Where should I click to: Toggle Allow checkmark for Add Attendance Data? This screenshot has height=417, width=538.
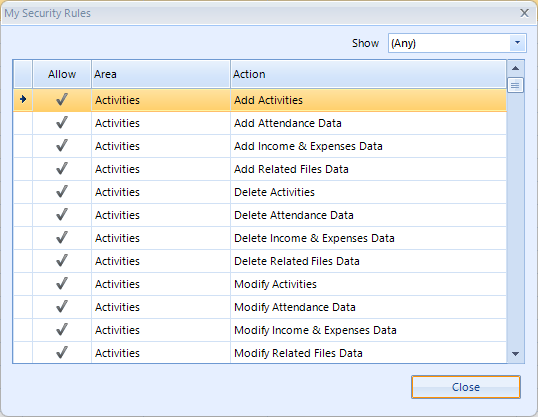click(x=62, y=123)
